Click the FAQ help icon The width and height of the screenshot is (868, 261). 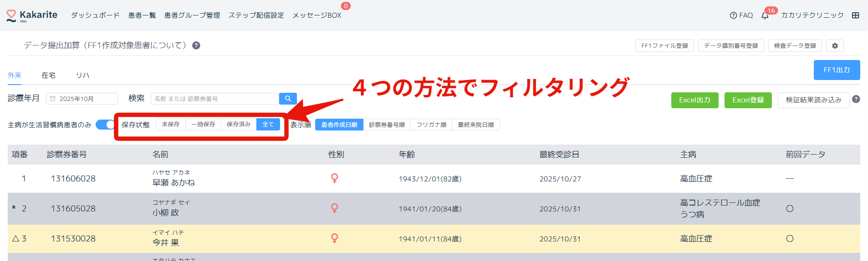point(733,15)
